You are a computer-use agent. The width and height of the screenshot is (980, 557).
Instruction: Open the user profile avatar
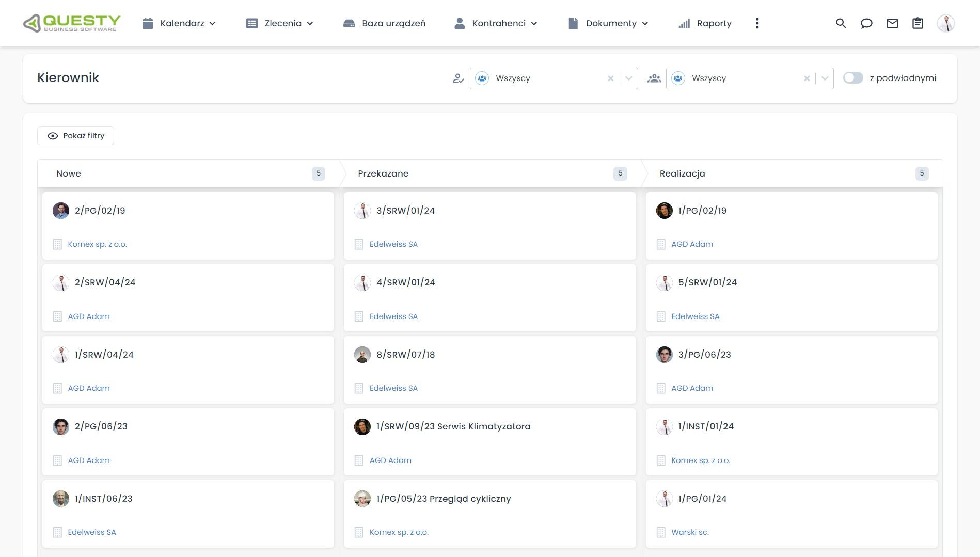[x=946, y=23]
